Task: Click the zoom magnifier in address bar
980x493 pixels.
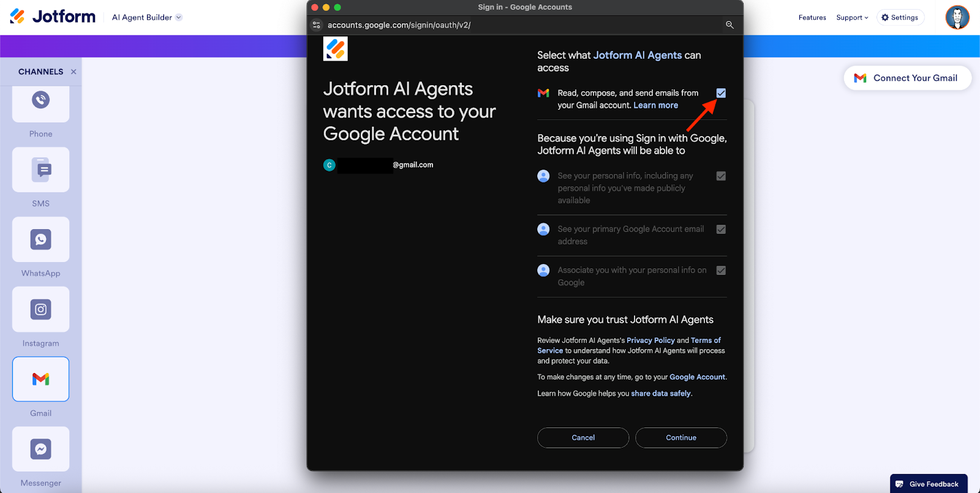Action: click(x=729, y=25)
